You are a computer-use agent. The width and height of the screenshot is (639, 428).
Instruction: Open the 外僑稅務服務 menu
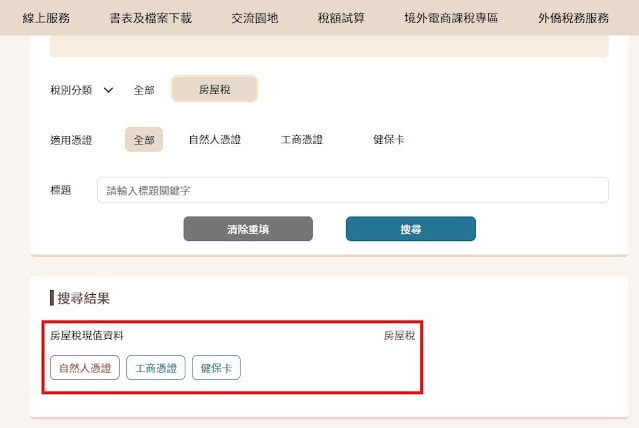573,18
